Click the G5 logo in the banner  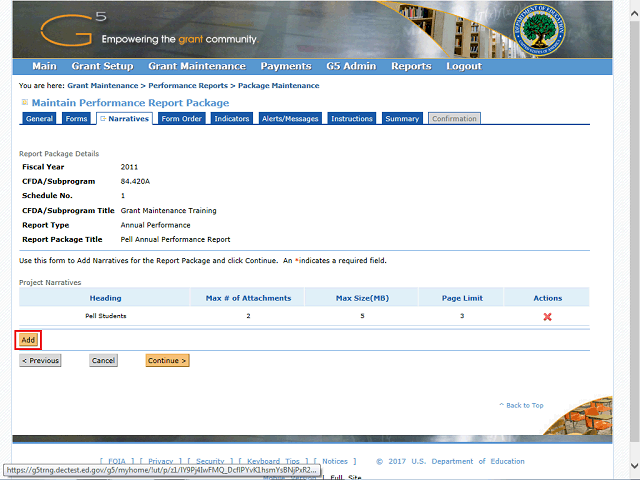tap(73, 29)
